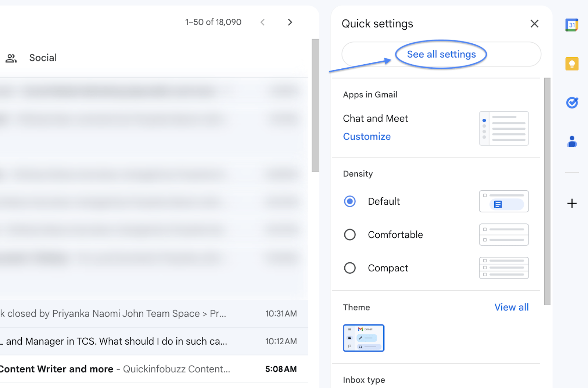Image resolution: width=588 pixels, height=388 pixels.
Task: Click the Compact density preview image
Action: click(503, 267)
